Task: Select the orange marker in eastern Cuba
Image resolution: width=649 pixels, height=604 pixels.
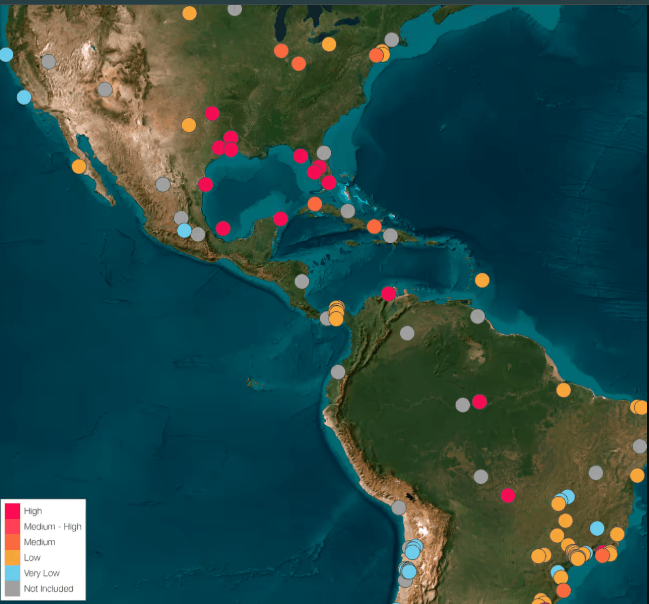Action: 374,226
